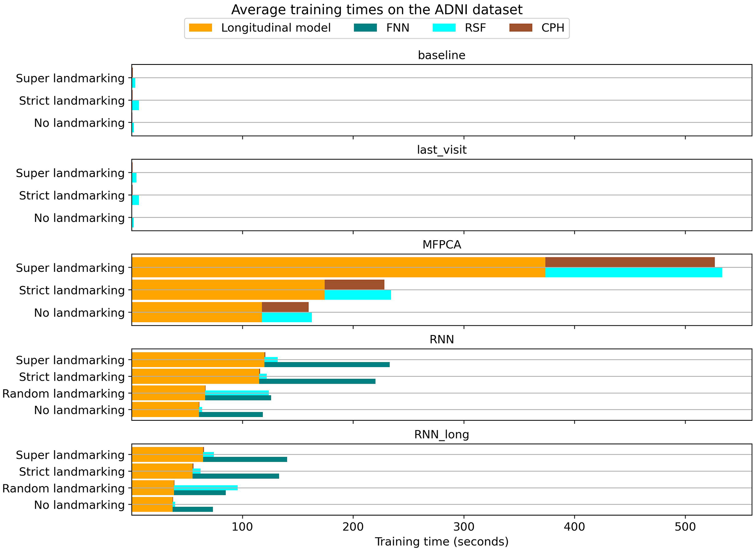
Task: Select the chart title about ADNI dataset
Action: [x=377, y=9]
